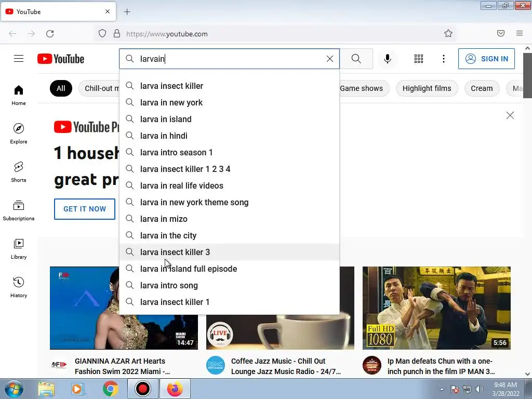Select the Game shows chip
Screen dimensions: 532x399
[363, 88]
